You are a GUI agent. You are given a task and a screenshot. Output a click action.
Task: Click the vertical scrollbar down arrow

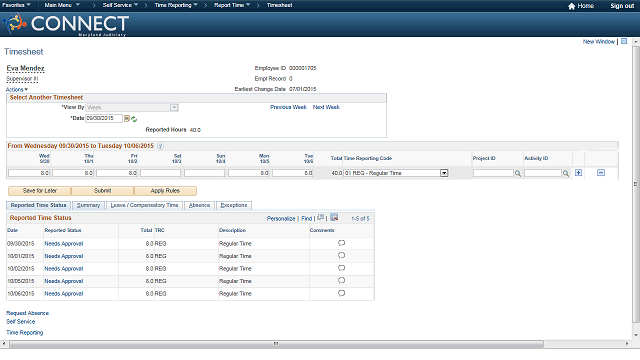click(636, 336)
